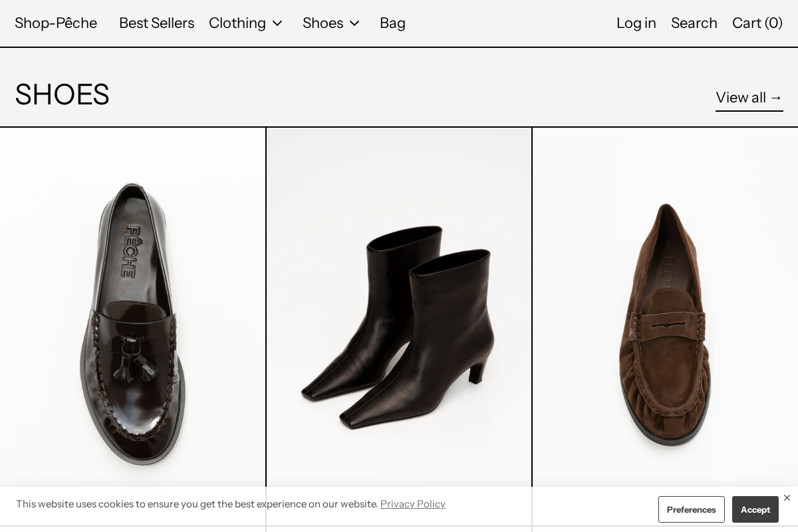Click the arrow next to View all
The width and height of the screenshot is (798, 532).
(775, 97)
